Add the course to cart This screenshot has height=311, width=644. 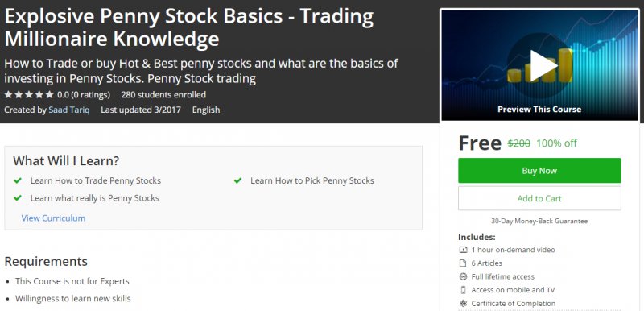point(539,198)
